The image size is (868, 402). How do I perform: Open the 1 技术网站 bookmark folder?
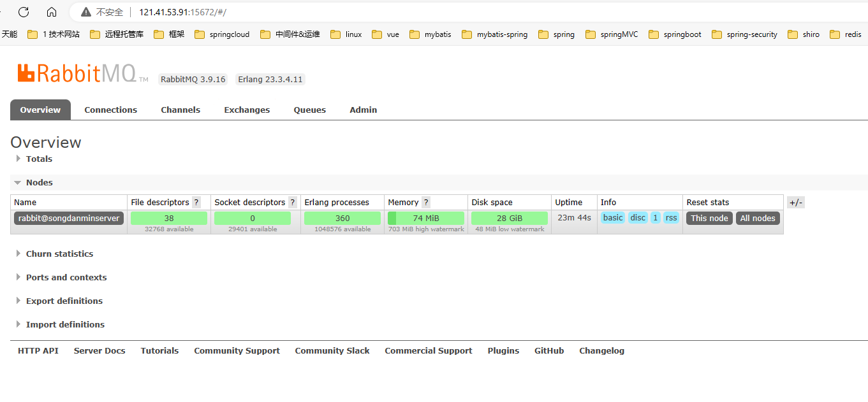pyautogui.click(x=54, y=34)
